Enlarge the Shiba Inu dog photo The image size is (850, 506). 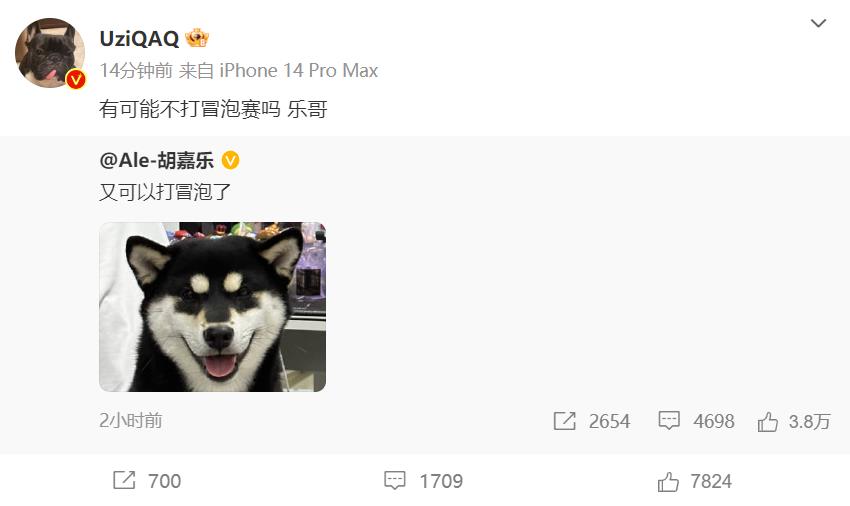point(212,306)
